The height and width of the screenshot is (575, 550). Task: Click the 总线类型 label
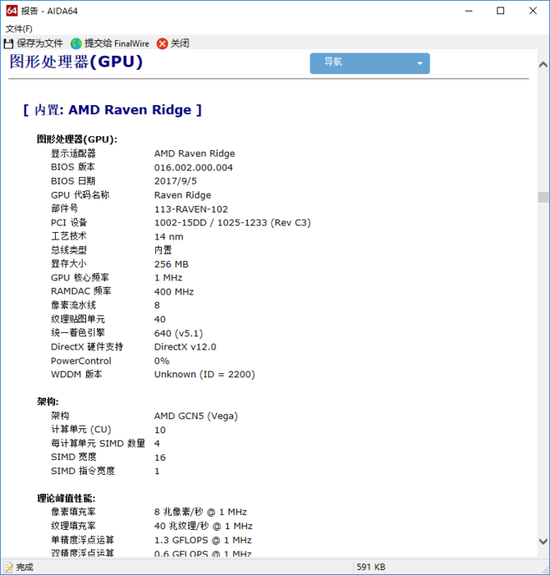coord(69,250)
